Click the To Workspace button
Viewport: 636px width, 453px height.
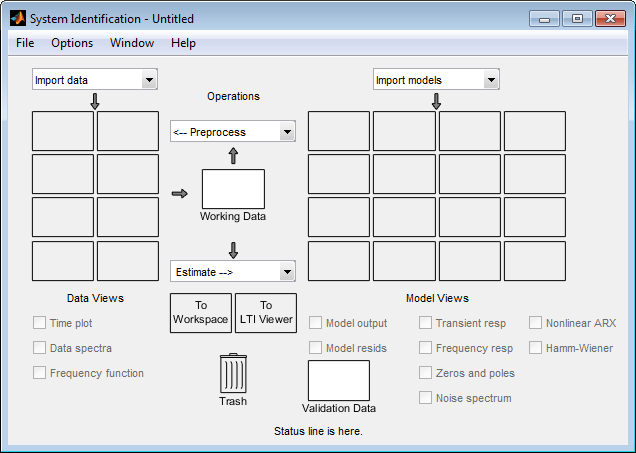(x=201, y=313)
